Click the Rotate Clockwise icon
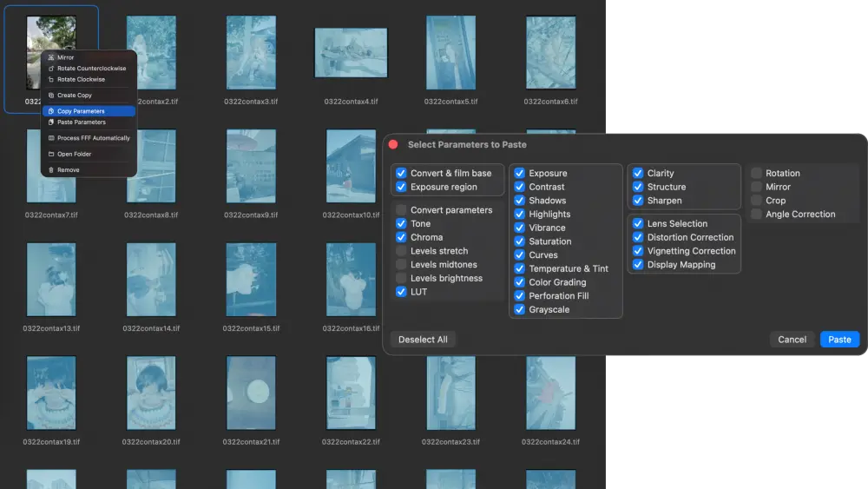 [51, 80]
